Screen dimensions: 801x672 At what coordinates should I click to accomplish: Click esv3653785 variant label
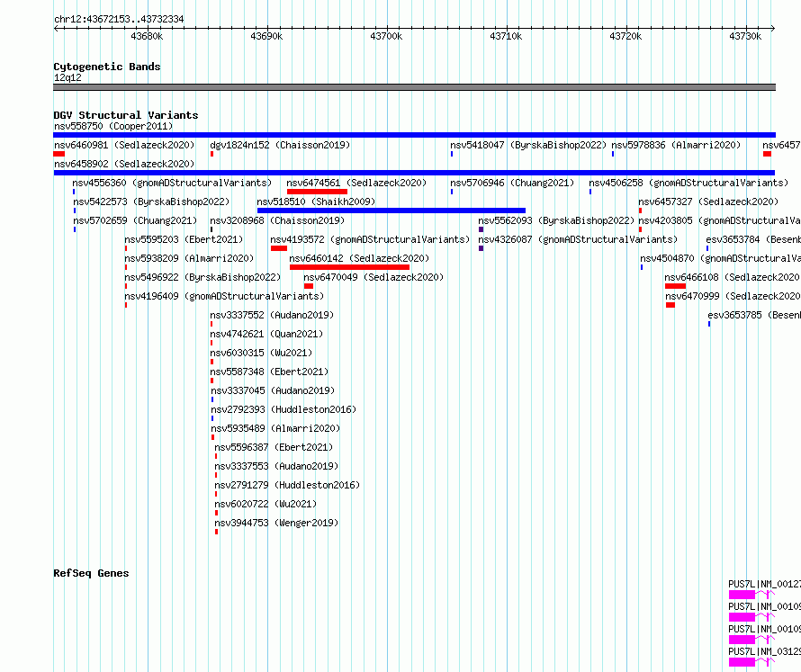click(x=754, y=315)
